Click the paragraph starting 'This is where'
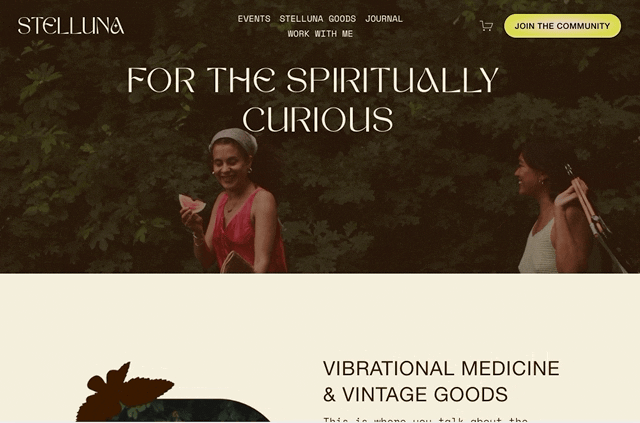The image size is (640, 423). [425, 419]
